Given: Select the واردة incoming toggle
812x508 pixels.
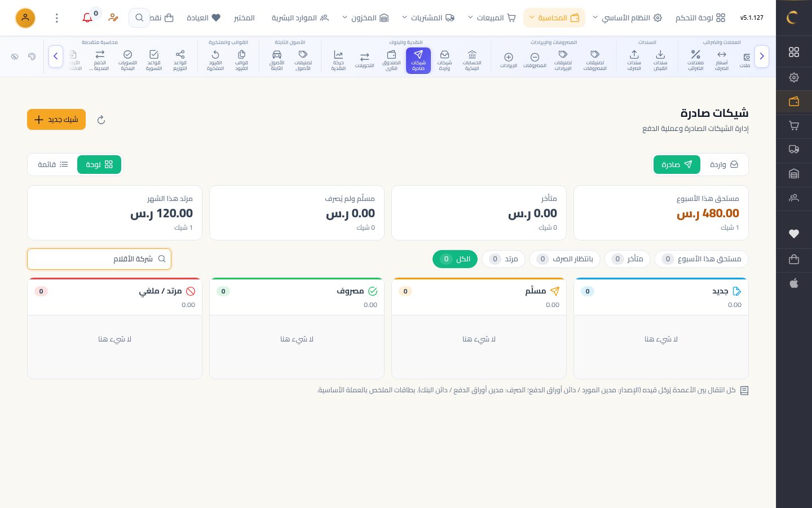Looking at the screenshot, I should pos(723,164).
